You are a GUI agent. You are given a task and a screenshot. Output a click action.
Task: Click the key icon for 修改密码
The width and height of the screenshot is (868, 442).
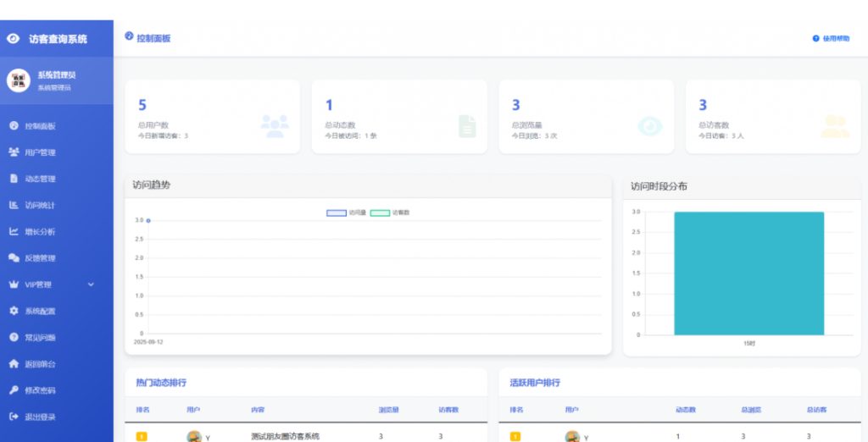14,390
